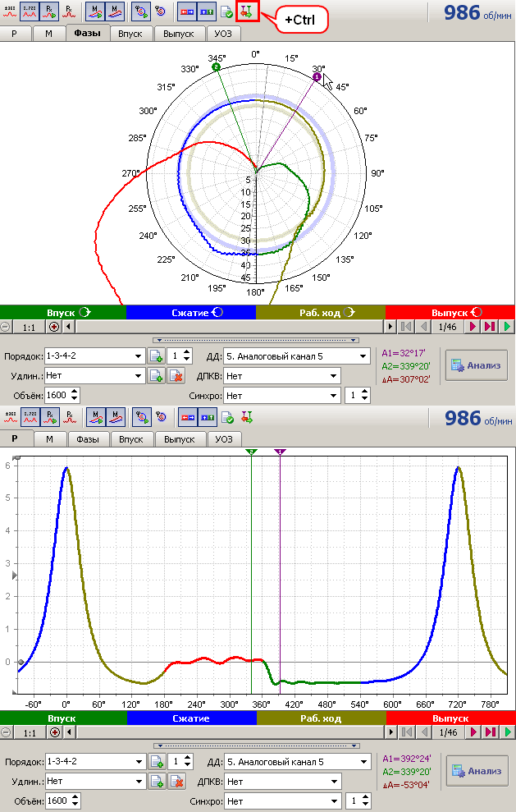Click the purple marker at top of lower graph
Screen dimensions: 516x812
pos(281,452)
